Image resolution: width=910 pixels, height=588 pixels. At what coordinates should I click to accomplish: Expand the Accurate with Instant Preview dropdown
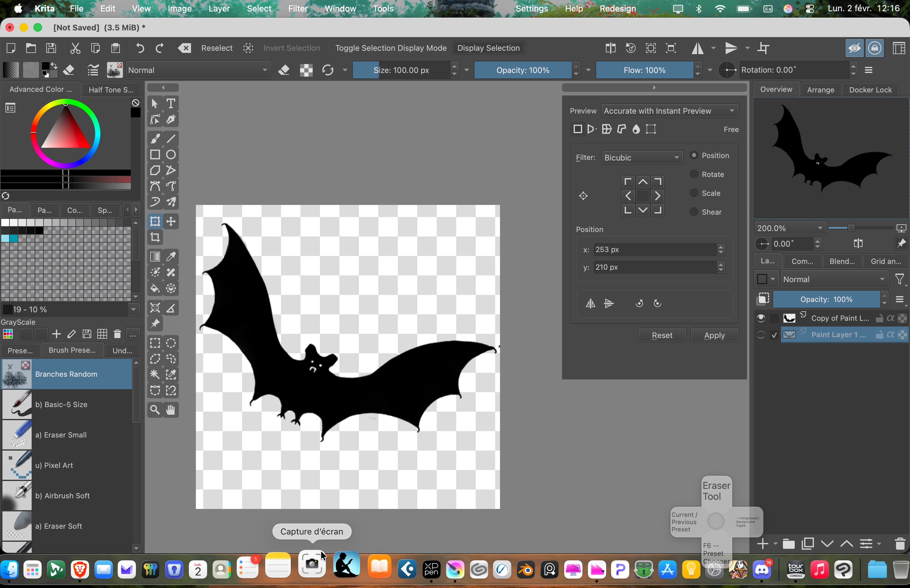point(669,111)
